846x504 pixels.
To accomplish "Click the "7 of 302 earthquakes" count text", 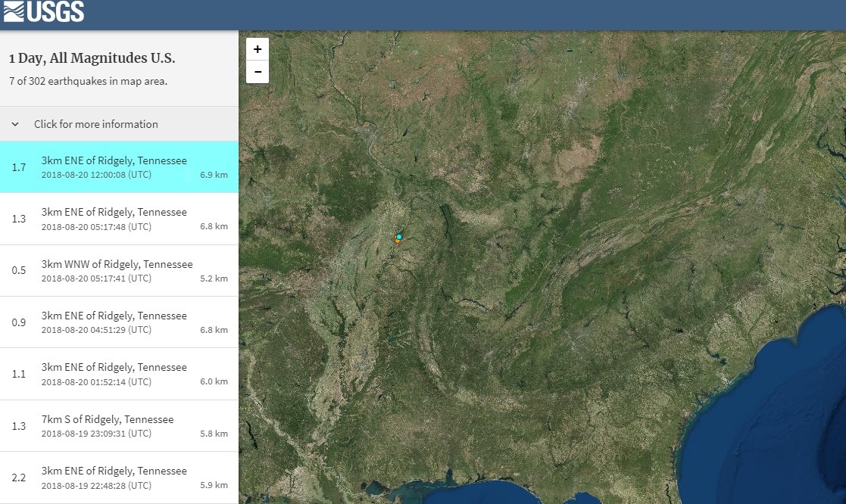I will click(x=88, y=81).
